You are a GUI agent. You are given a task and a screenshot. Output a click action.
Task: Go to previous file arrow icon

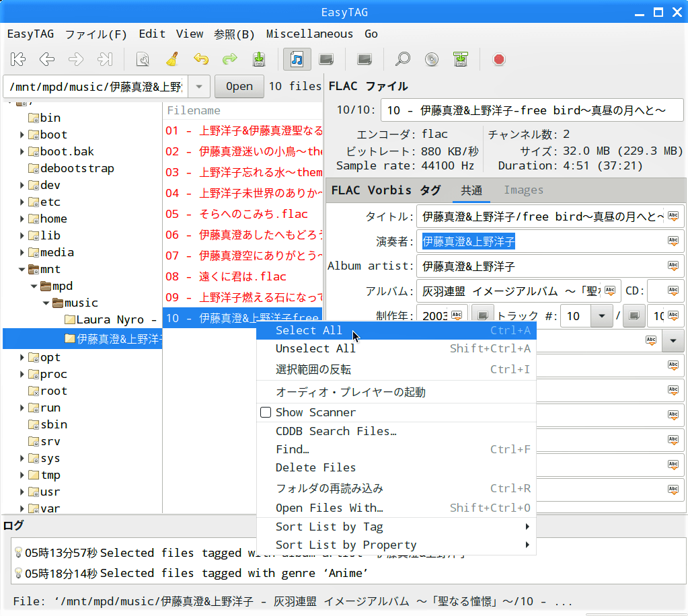(x=47, y=59)
